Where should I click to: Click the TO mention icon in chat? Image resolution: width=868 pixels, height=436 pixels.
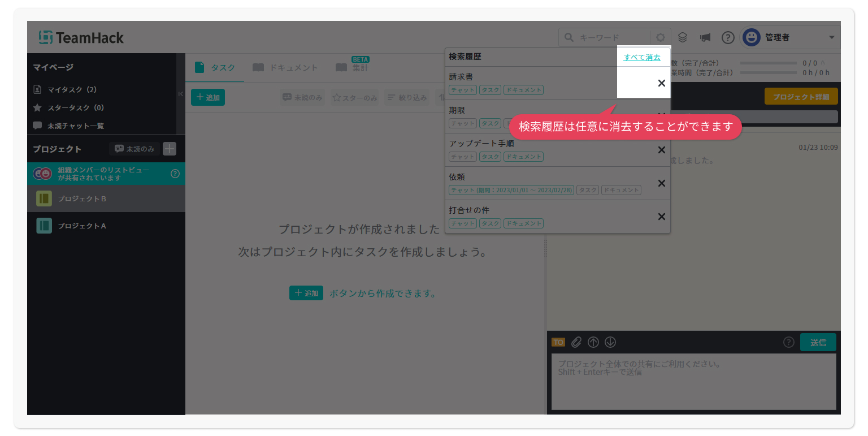click(558, 342)
